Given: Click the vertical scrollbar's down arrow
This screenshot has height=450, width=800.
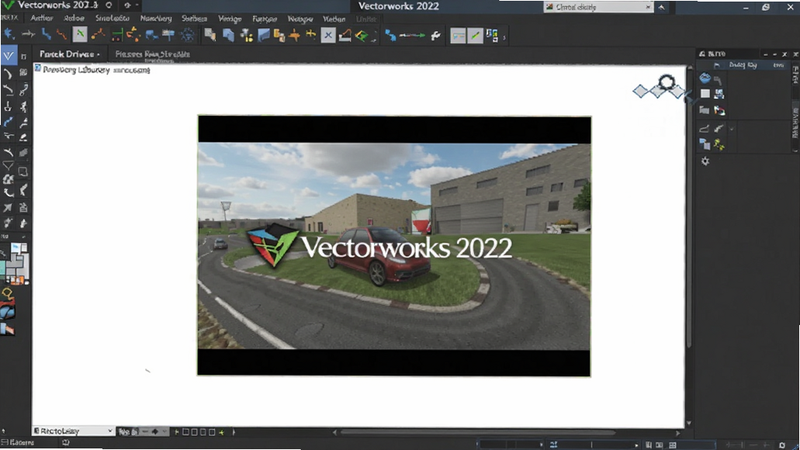Looking at the screenshot, I should (689, 423).
